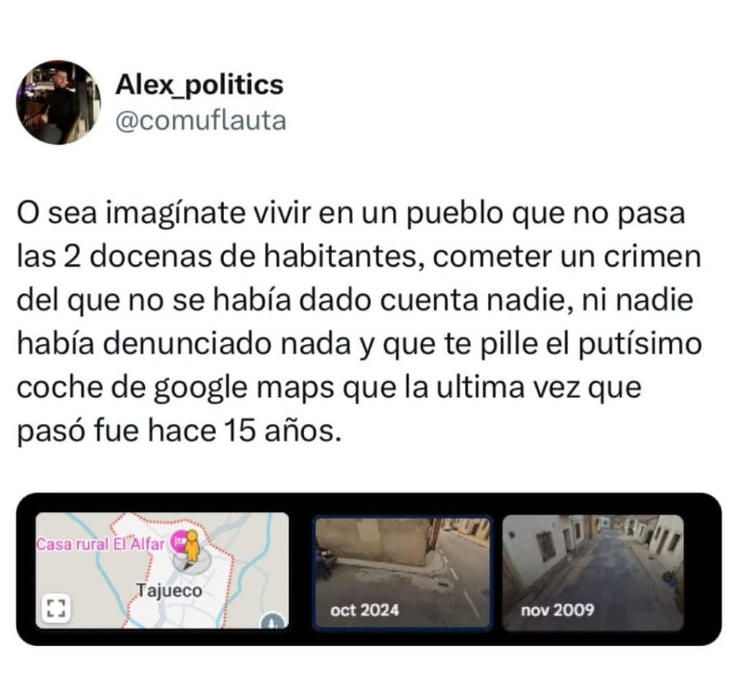Click the oct 2024 date caption
The image size is (738, 700).
click(x=364, y=610)
